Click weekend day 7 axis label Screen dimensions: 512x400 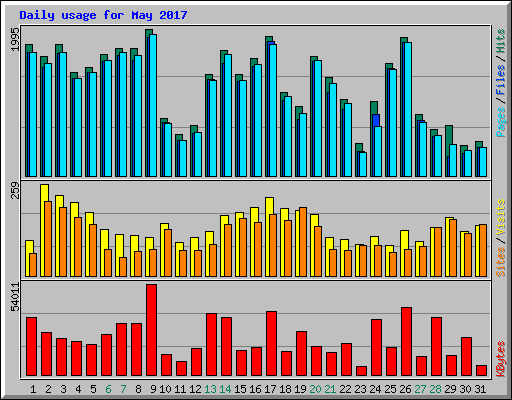(123, 389)
